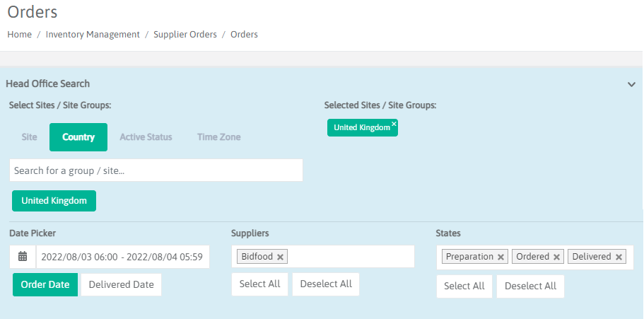Select All suppliers
The height and width of the screenshot is (319, 644).
(259, 284)
